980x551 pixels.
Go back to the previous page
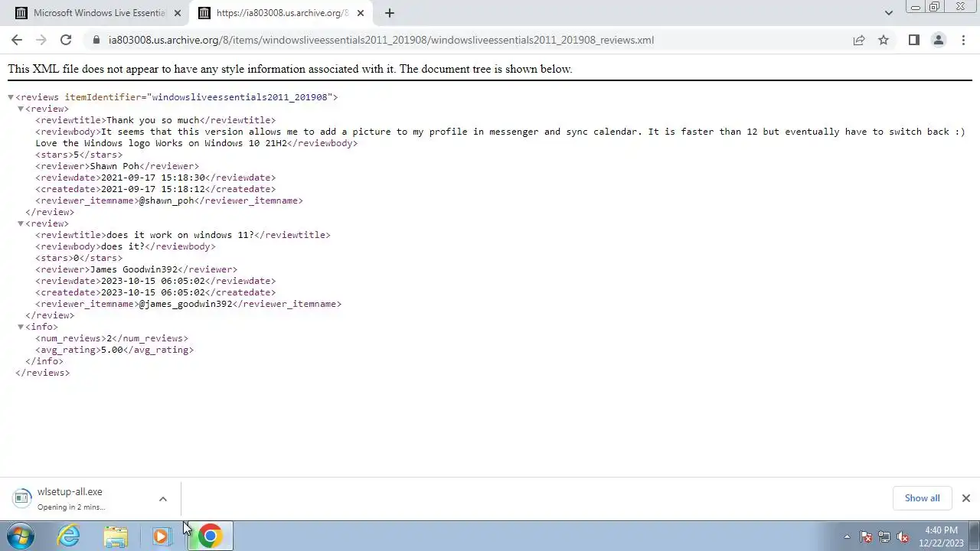tap(17, 40)
